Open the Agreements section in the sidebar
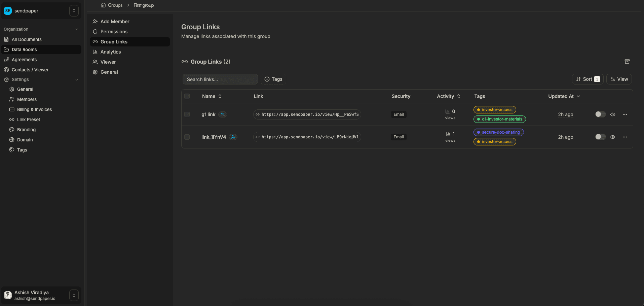This screenshot has height=306, width=644. point(24,60)
